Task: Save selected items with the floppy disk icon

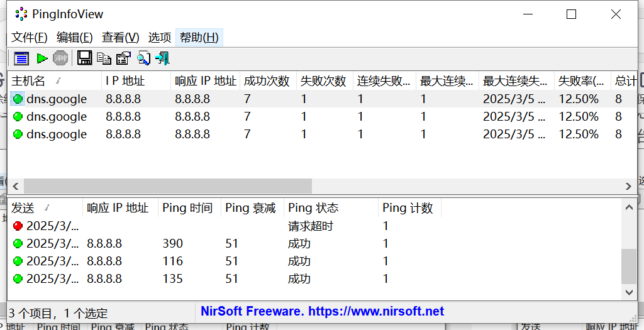Action: [x=85, y=58]
